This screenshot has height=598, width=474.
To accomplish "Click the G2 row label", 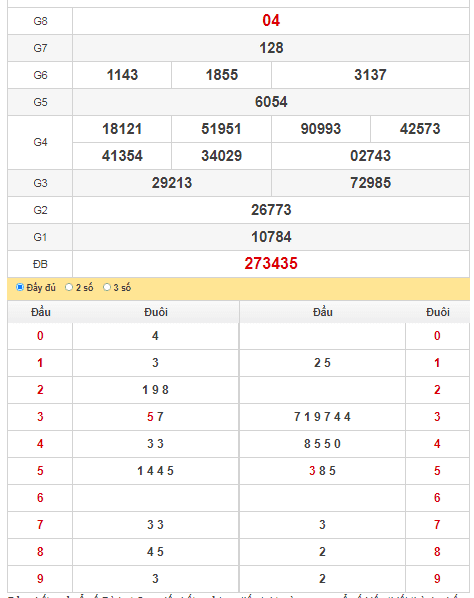I will (x=40, y=211).
